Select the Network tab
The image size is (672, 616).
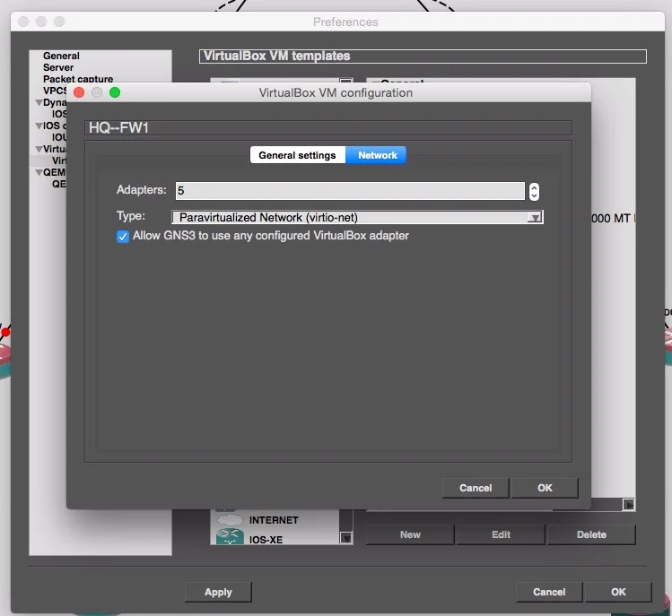[x=377, y=155]
